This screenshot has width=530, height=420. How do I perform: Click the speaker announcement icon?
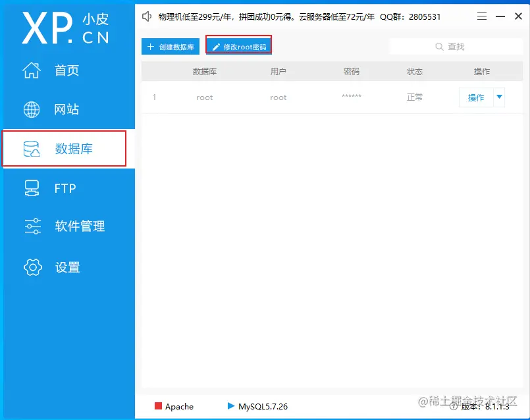tap(147, 16)
